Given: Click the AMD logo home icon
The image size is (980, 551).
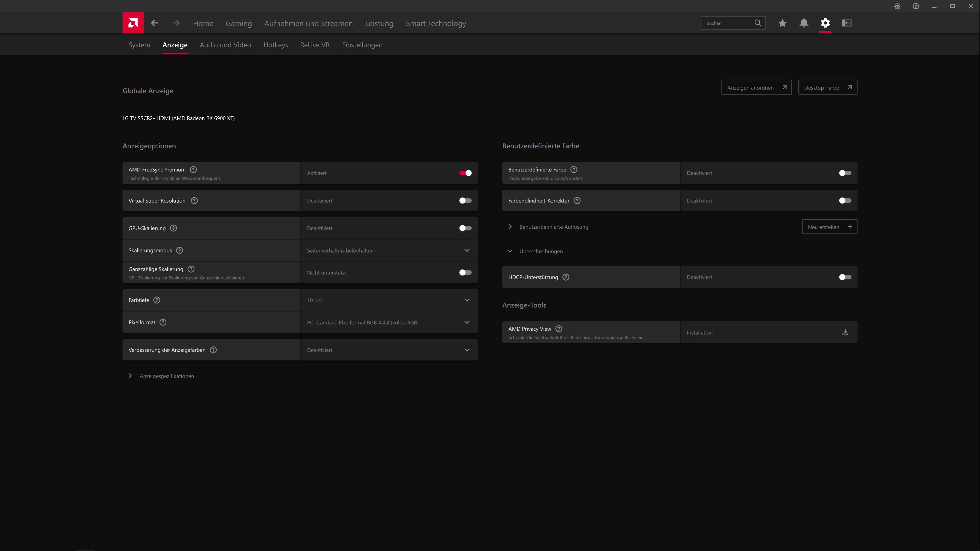Looking at the screenshot, I should tap(133, 23).
